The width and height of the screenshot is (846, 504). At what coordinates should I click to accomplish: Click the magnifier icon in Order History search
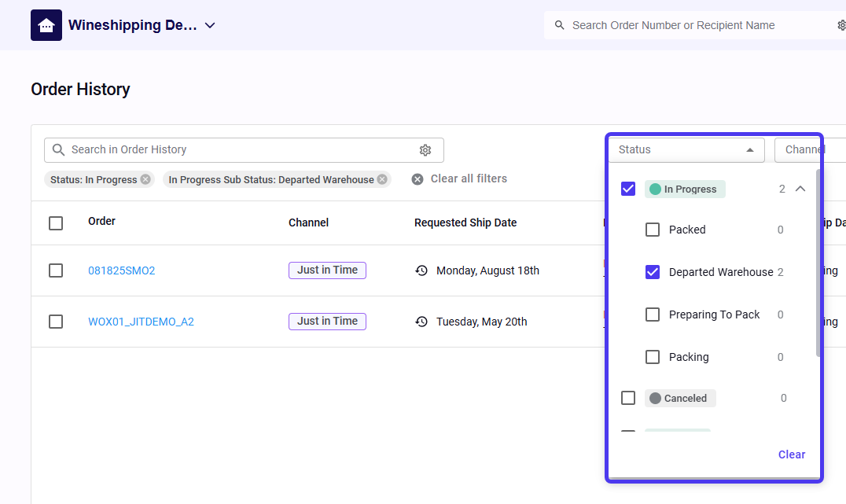point(58,150)
